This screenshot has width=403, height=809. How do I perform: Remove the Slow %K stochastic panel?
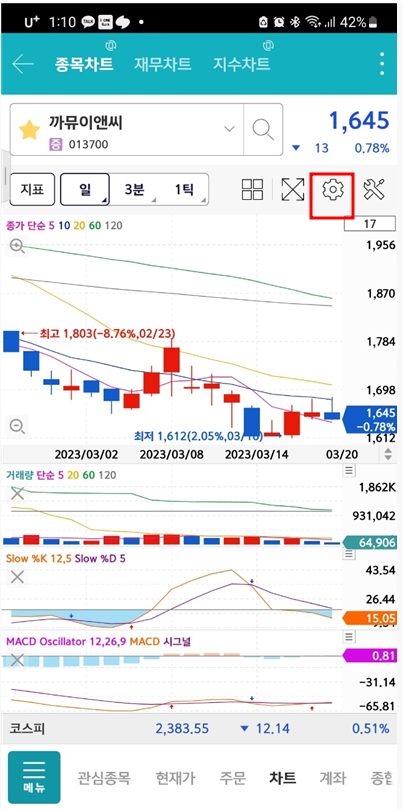[x=17, y=577]
